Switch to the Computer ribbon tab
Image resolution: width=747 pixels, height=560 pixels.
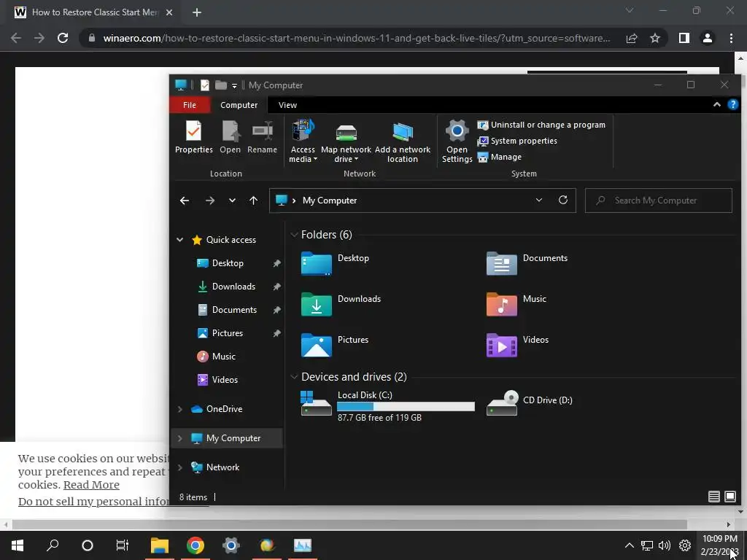point(239,105)
